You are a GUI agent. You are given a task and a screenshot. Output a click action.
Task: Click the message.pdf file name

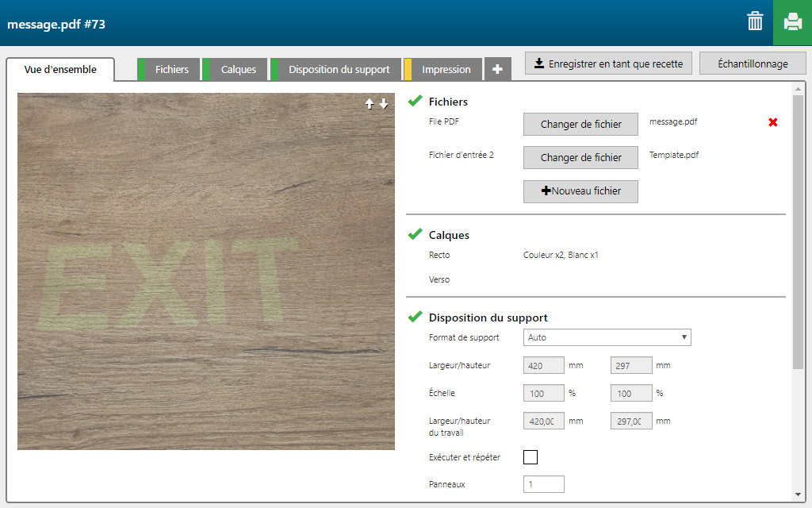(x=673, y=121)
